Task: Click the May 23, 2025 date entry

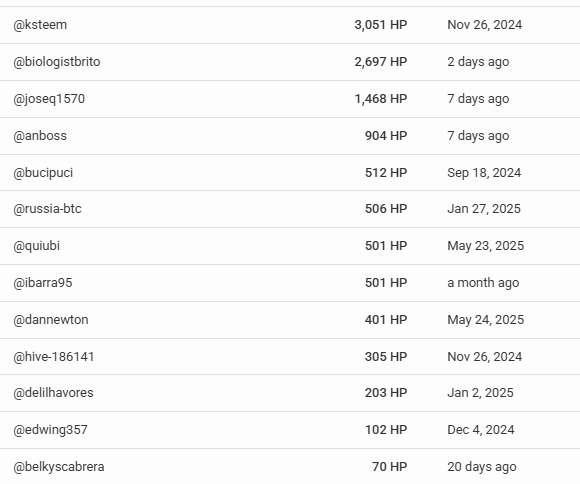Action: point(485,246)
